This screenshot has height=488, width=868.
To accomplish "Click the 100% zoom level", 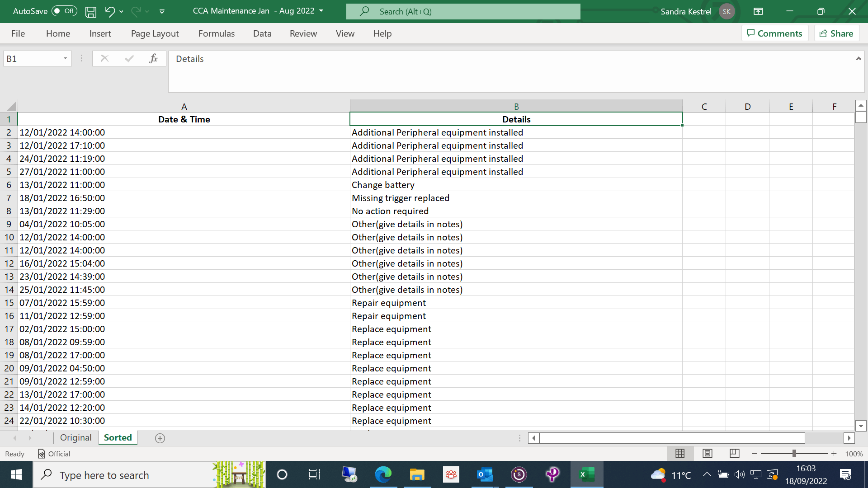I will 854,454.
